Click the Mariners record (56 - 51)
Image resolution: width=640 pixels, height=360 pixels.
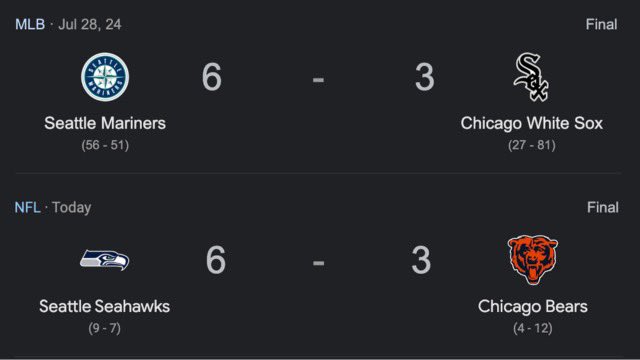coord(105,145)
